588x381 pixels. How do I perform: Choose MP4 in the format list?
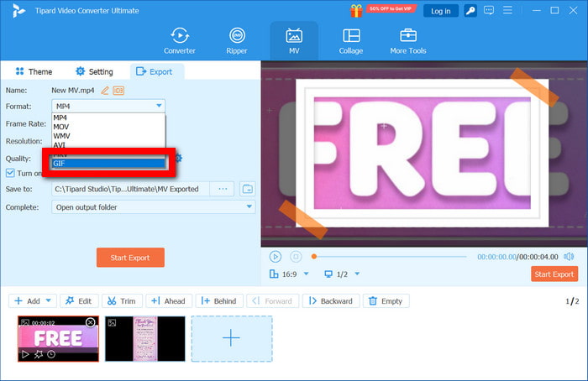[x=108, y=117]
